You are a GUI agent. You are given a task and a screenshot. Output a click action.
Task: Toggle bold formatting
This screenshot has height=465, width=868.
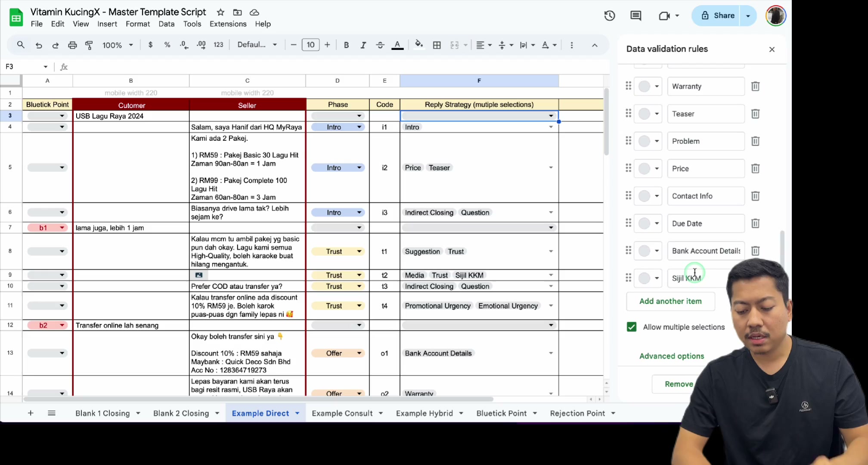346,45
